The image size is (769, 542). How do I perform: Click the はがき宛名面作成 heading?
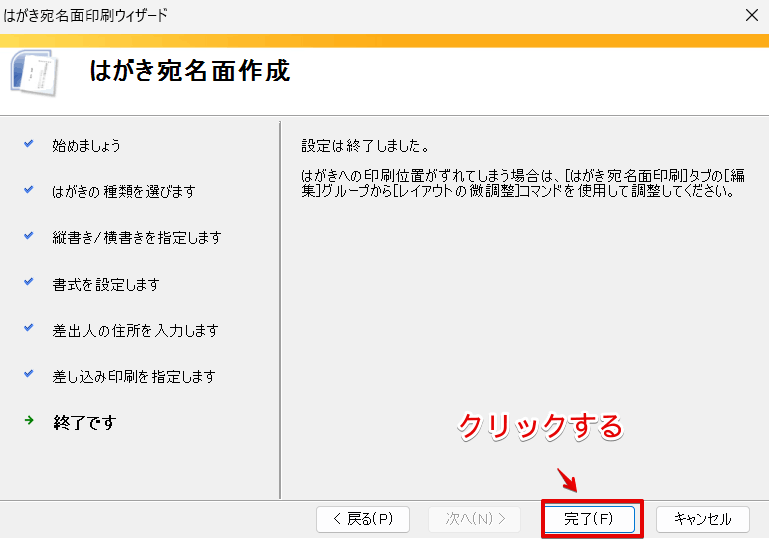[x=190, y=71]
